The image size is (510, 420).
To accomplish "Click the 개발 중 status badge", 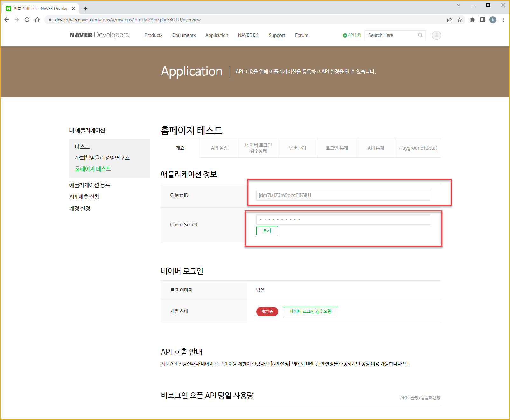I will pos(267,311).
